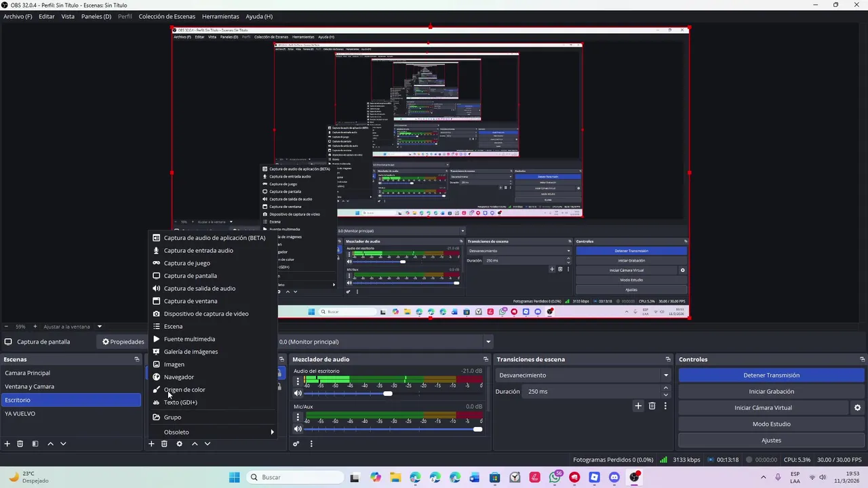This screenshot has height=488, width=868.
Task: Remove selected scene using the trash icon
Action: click(20, 444)
